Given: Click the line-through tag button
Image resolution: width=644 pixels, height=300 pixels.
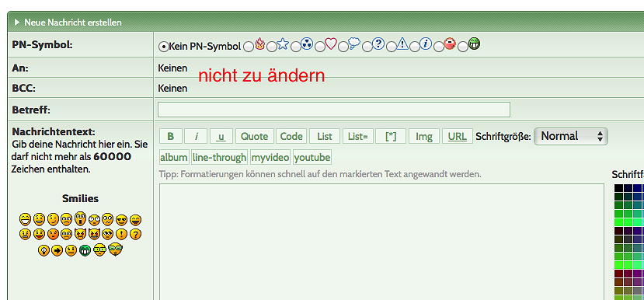Looking at the screenshot, I should (x=219, y=158).
